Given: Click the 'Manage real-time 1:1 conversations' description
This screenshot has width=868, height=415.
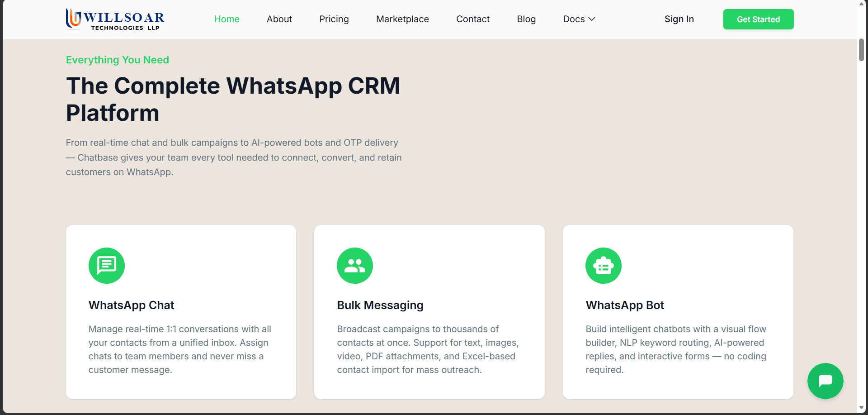Looking at the screenshot, I should (x=180, y=349).
